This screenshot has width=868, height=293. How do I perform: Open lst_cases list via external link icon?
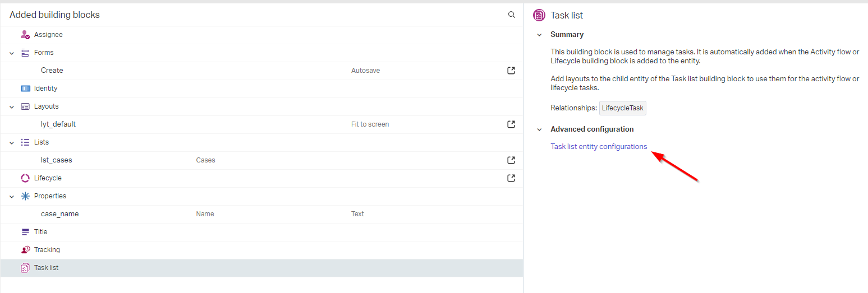click(x=511, y=160)
